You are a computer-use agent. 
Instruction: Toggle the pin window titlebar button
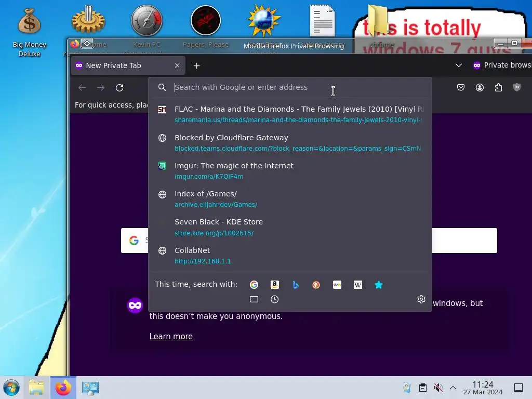click(87, 44)
